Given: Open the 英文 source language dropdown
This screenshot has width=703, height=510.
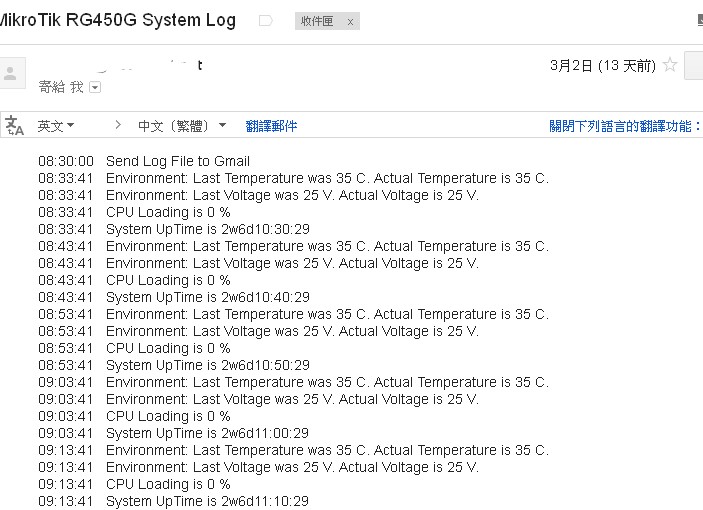Looking at the screenshot, I should (56, 126).
